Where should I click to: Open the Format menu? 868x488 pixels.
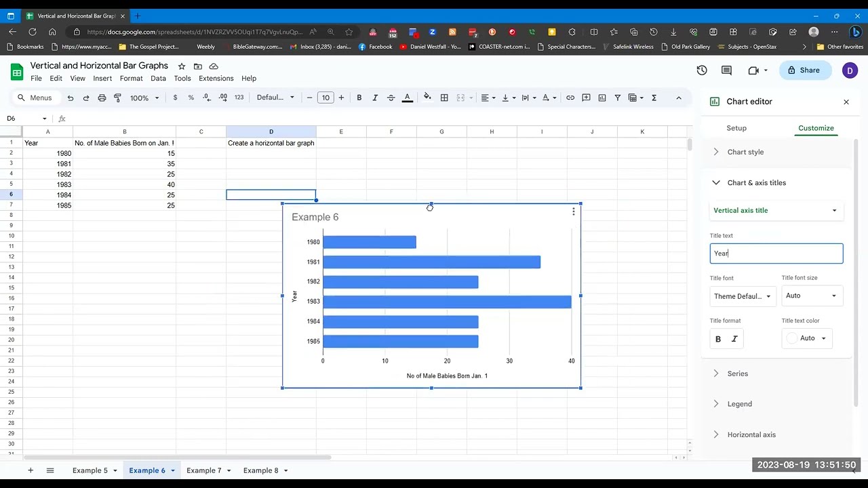[131, 79]
